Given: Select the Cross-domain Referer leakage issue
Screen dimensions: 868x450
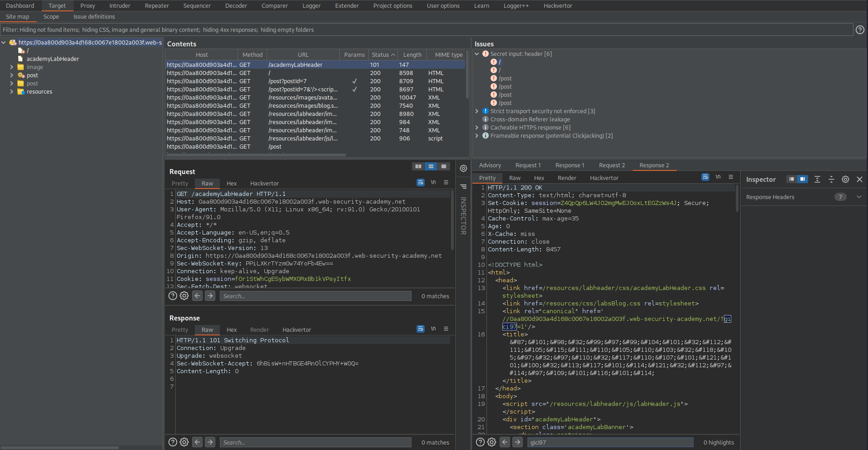Looking at the screenshot, I should 530,119.
